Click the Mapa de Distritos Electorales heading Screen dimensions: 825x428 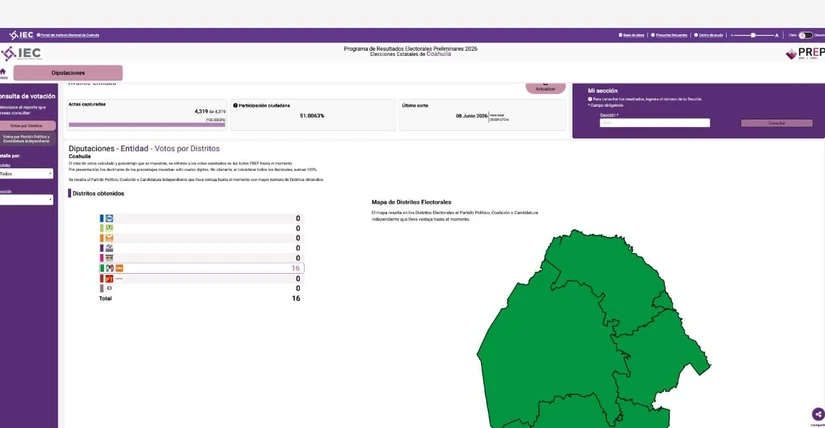pyautogui.click(x=411, y=202)
